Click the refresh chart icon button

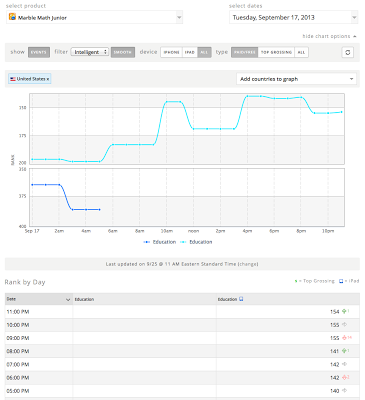348,52
